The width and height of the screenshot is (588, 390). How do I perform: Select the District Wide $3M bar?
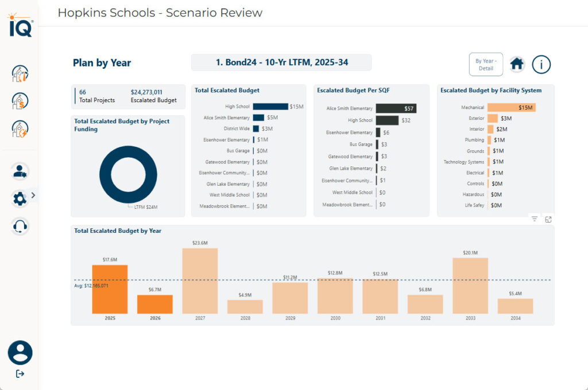[256, 128]
